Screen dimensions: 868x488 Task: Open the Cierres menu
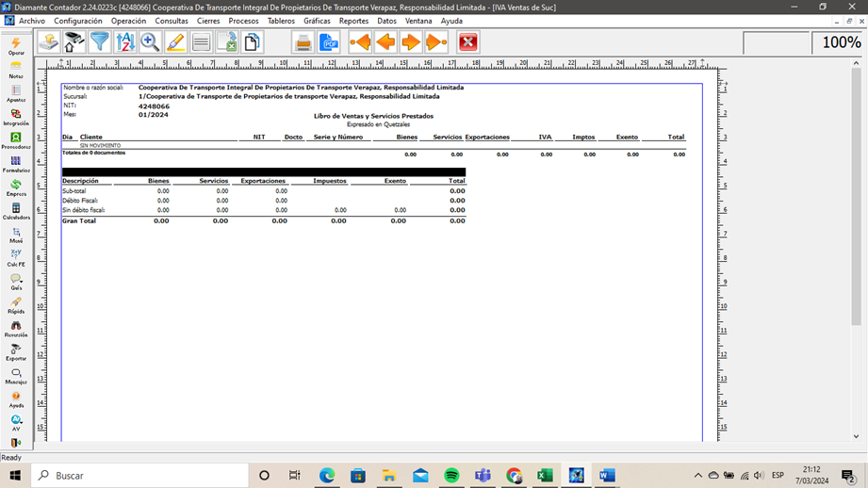point(208,21)
